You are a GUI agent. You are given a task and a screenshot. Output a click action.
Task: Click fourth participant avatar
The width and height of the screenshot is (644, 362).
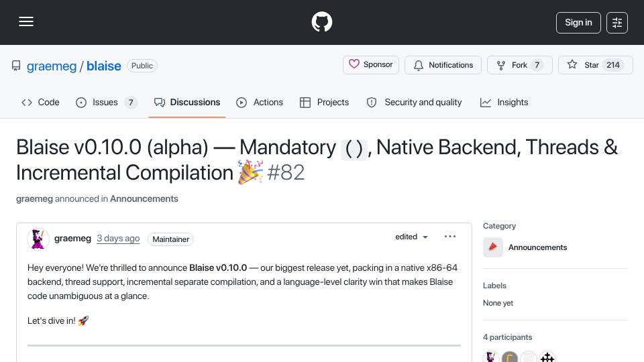[x=547, y=357]
